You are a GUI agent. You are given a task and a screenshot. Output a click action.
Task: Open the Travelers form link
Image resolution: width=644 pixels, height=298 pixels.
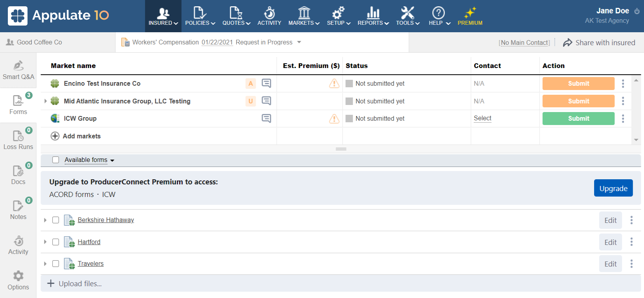91,263
